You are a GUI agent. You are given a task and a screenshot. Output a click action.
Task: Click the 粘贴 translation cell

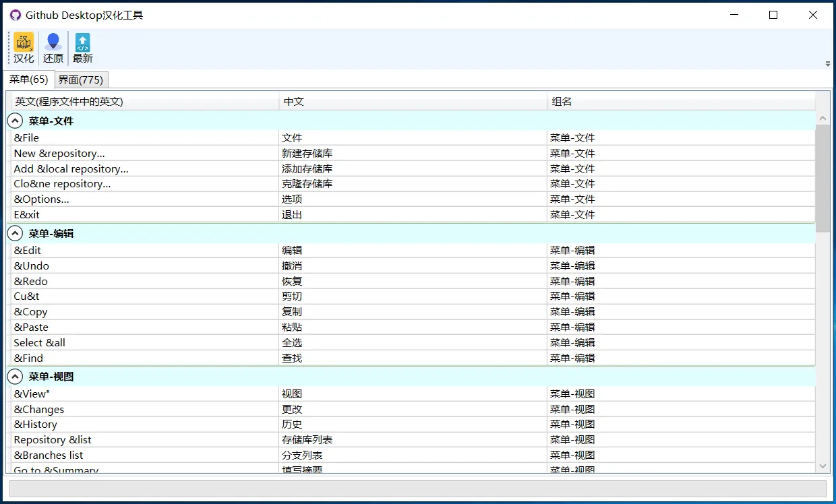(413, 327)
